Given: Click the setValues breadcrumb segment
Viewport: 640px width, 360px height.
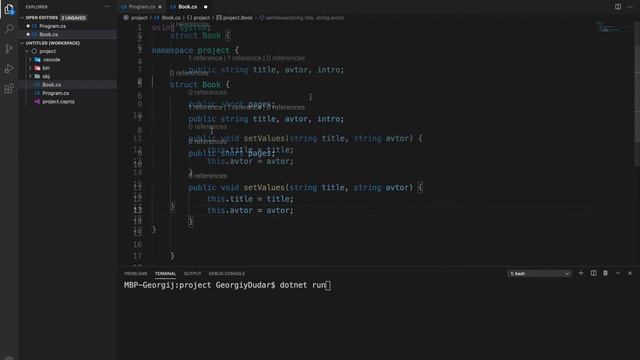Looking at the screenshot, I should click(304, 18).
